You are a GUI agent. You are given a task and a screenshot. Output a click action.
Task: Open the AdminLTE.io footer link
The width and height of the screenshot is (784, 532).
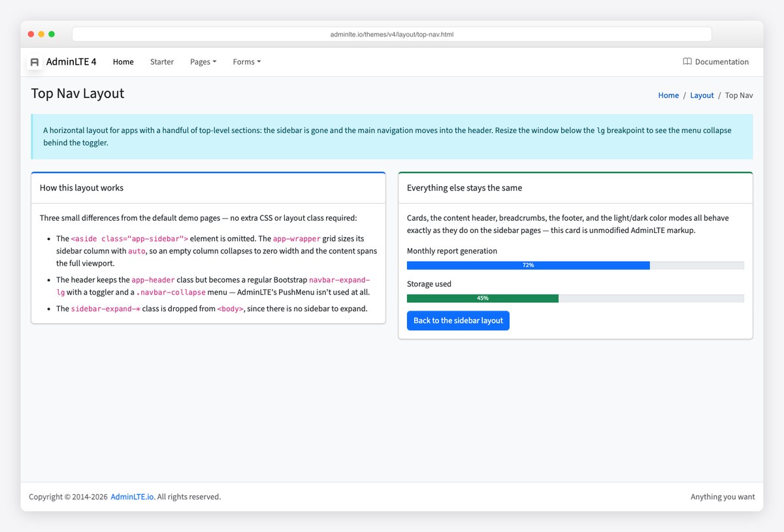coord(133,497)
